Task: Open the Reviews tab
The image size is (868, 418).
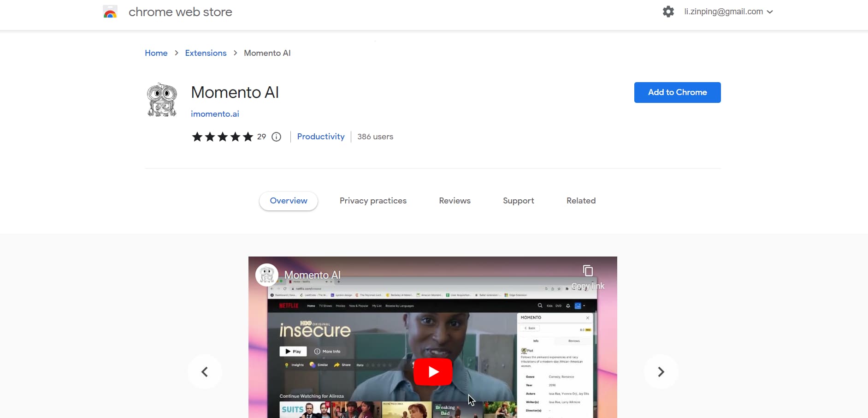Action: 455,201
